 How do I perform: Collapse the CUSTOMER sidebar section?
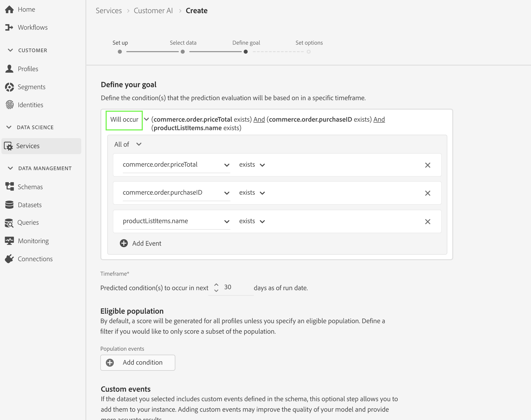[10, 50]
